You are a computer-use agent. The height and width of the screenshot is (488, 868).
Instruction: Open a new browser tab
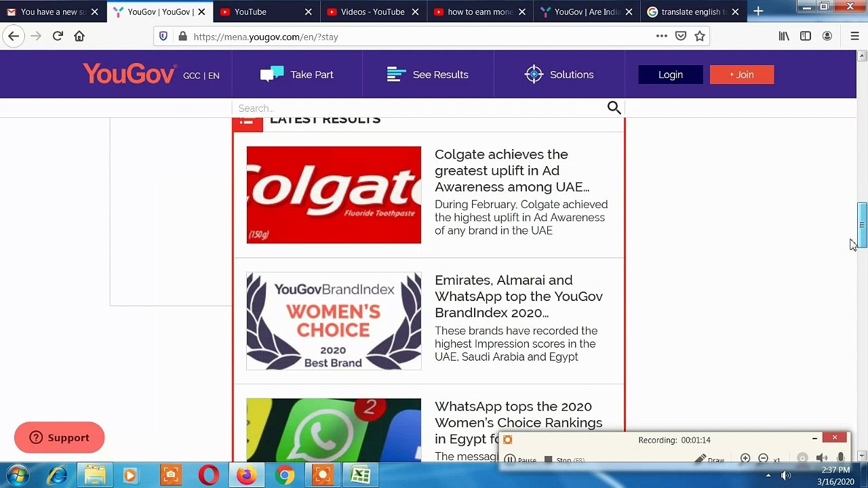pyautogui.click(x=758, y=11)
